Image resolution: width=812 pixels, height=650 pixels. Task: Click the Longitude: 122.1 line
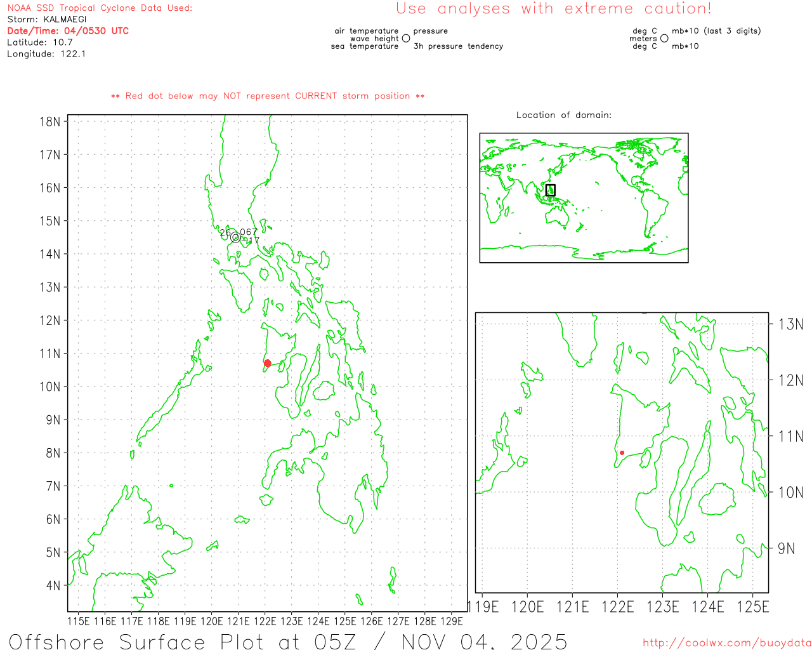click(x=46, y=54)
